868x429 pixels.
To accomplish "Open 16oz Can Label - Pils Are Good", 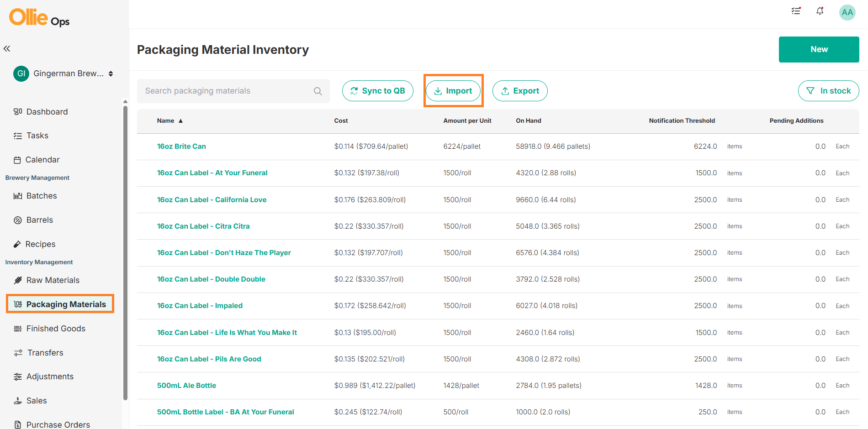I will pos(209,359).
